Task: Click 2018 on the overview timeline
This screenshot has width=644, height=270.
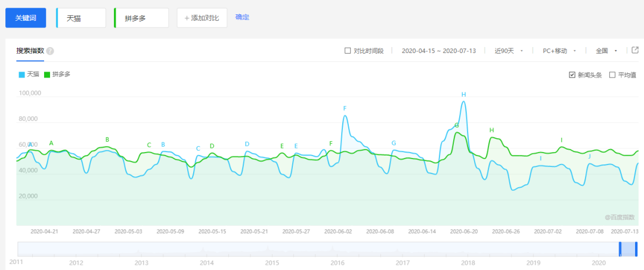Action: (468, 262)
